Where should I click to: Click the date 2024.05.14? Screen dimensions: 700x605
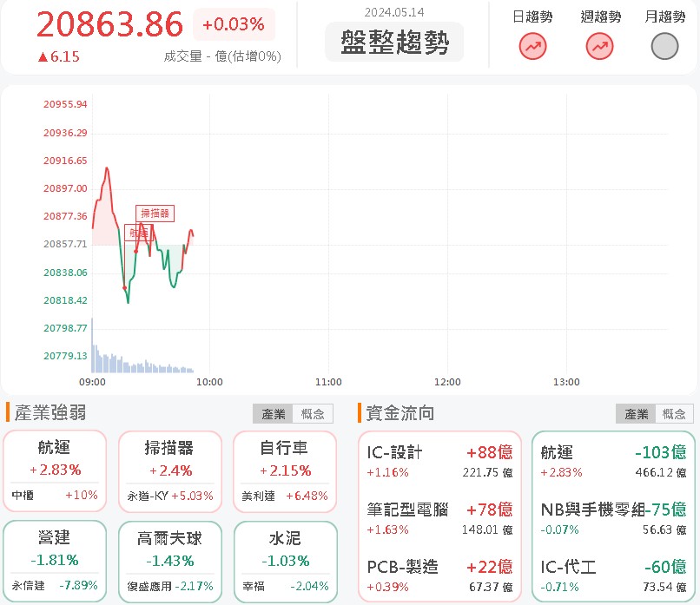point(394,12)
